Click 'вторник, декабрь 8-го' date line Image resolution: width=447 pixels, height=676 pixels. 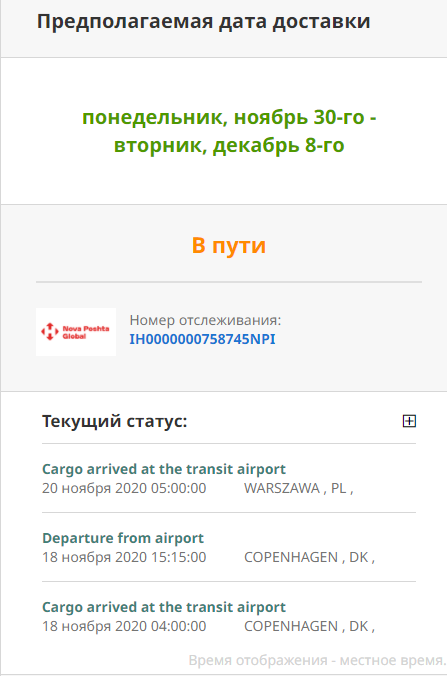click(229, 145)
